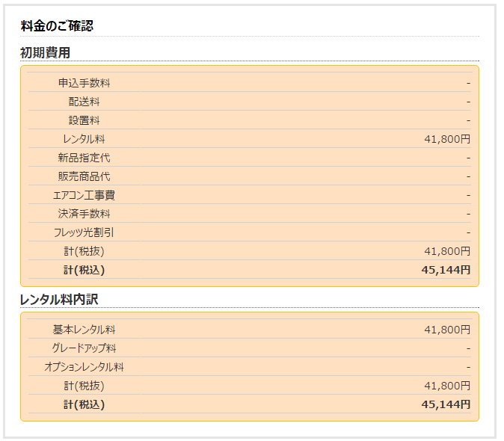Select the 初期費用 section heading
The height and width of the screenshot is (441, 504).
coord(45,52)
